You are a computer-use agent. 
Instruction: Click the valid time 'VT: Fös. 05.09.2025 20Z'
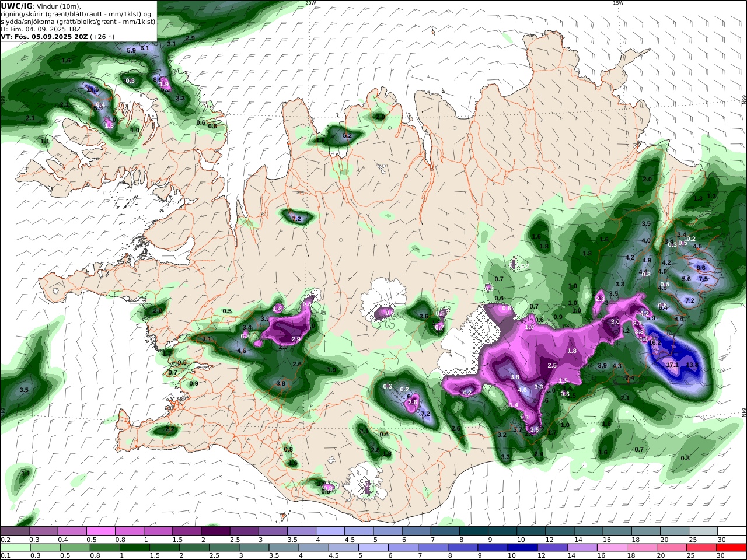pyautogui.click(x=44, y=37)
